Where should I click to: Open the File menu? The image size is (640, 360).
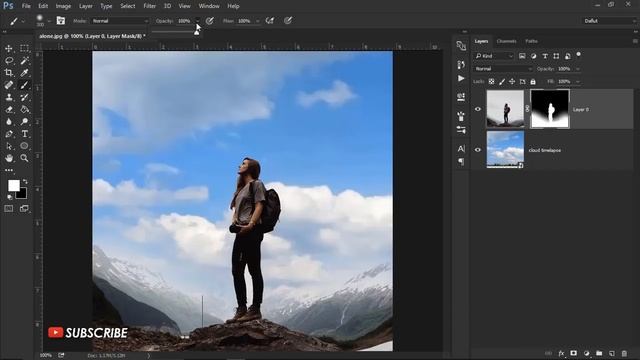point(26,6)
